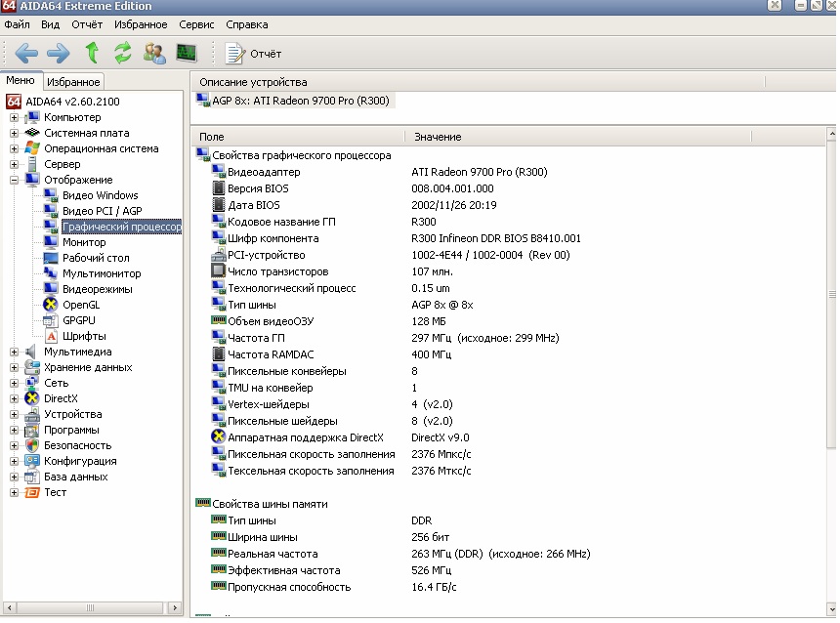Viewport: 840px width, 623px height.
Task: Expand the База данных tree node
Action: click(x=14, y=477)
